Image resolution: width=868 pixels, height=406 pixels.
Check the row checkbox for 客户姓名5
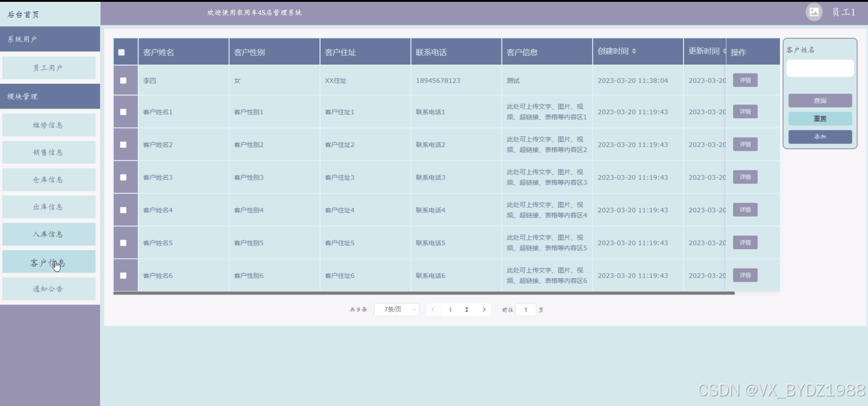[123, 243]
